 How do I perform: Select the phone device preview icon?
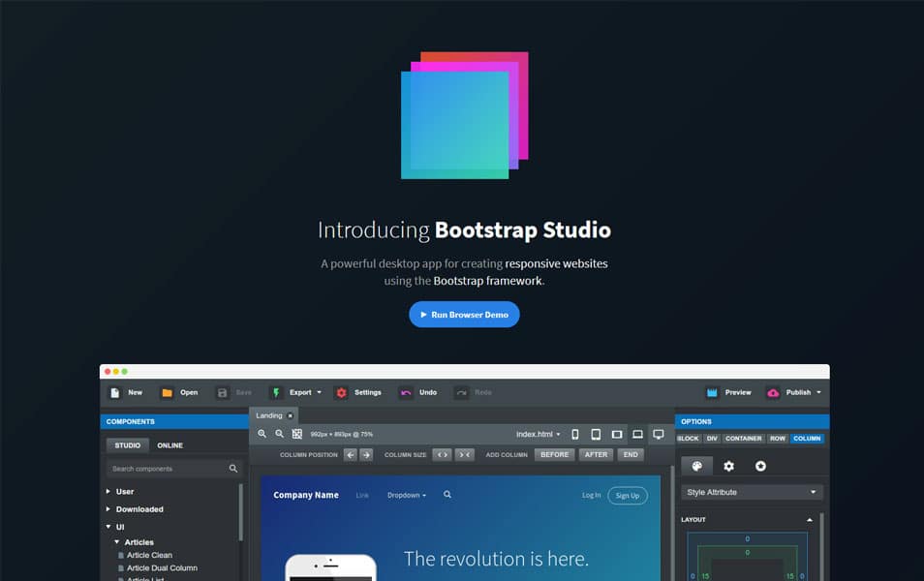click(575, 434)
